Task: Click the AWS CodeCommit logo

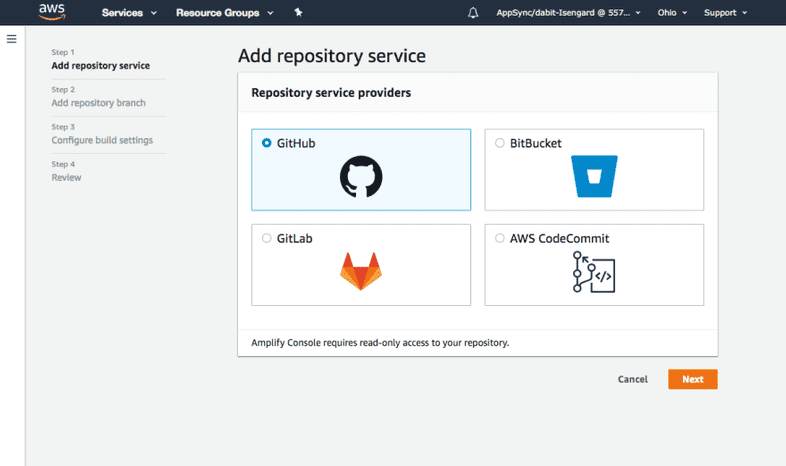Action: (594, 272)
